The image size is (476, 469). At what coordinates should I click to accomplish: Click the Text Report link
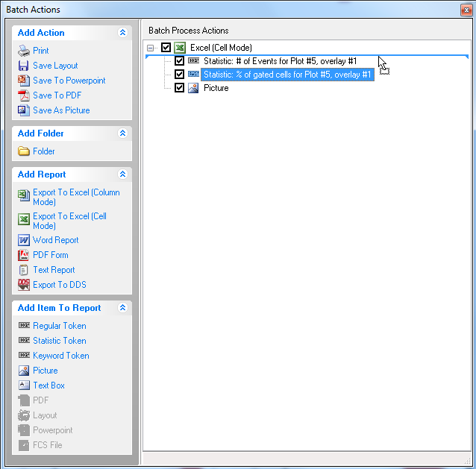point(54,270)
